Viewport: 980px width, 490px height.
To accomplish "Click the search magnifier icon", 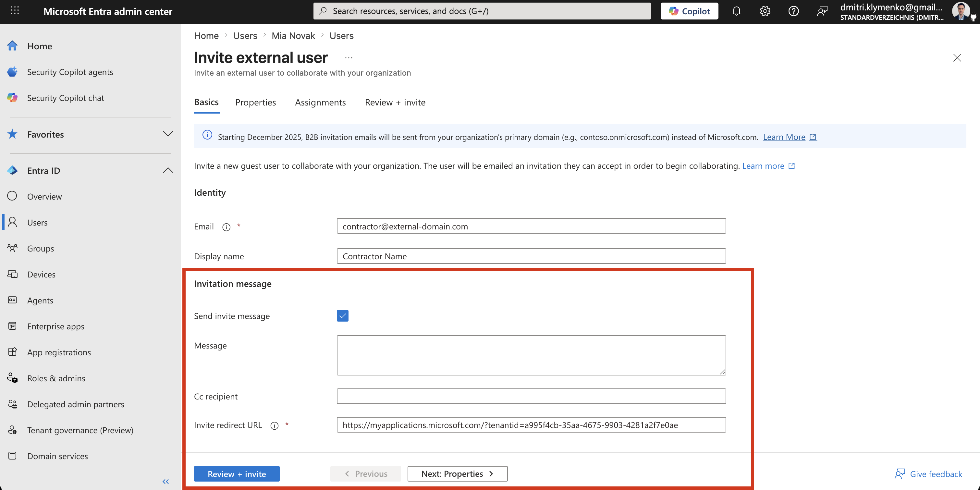I will 323,11.
